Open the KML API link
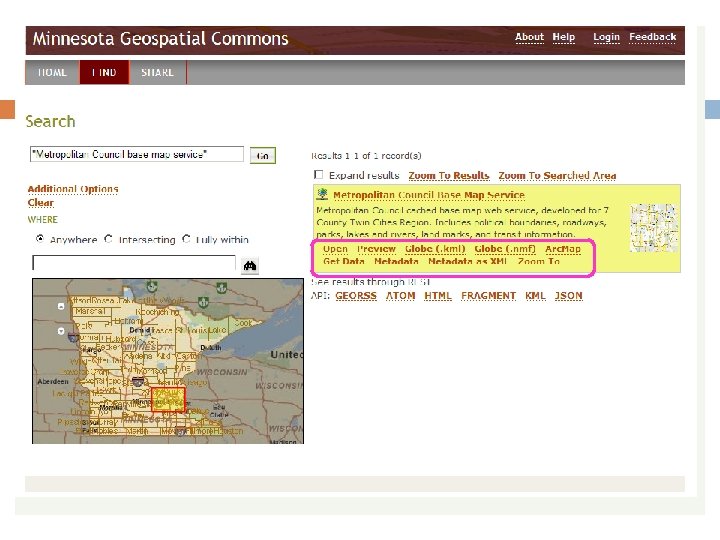This screenshot has height=540, width=720. point(535,296)
